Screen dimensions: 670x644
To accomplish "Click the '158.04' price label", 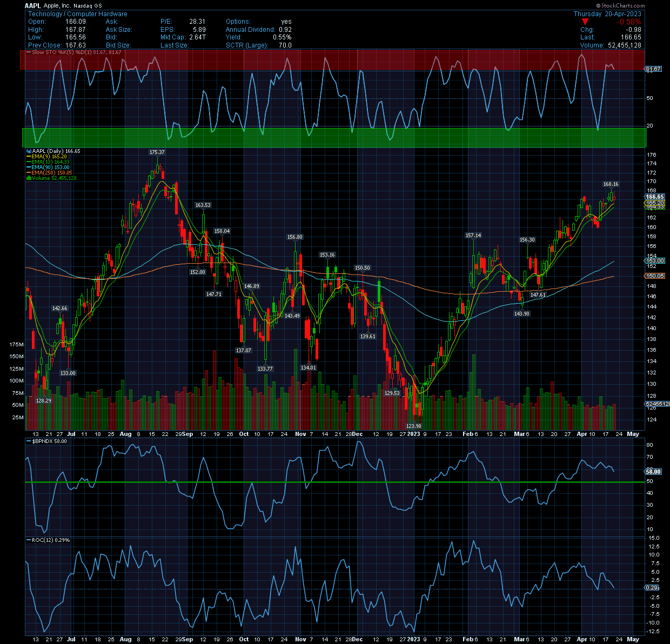I will 222,231.
